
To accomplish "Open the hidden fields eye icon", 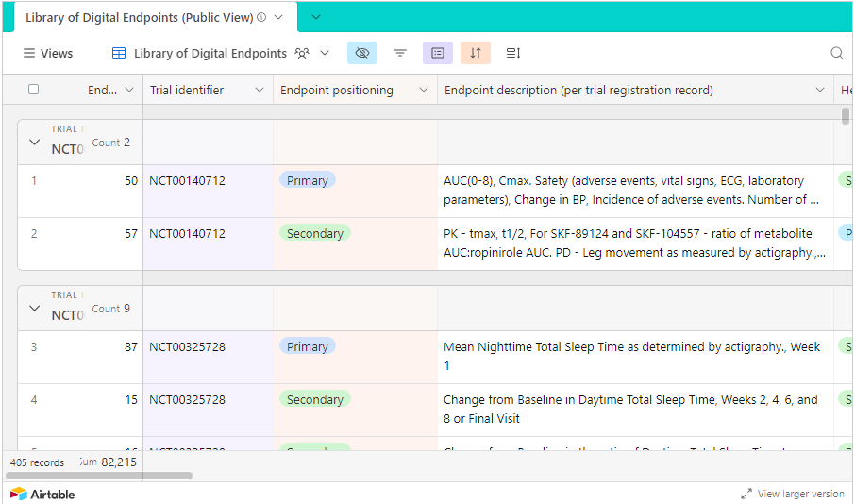I will click(x=362, y=53).
